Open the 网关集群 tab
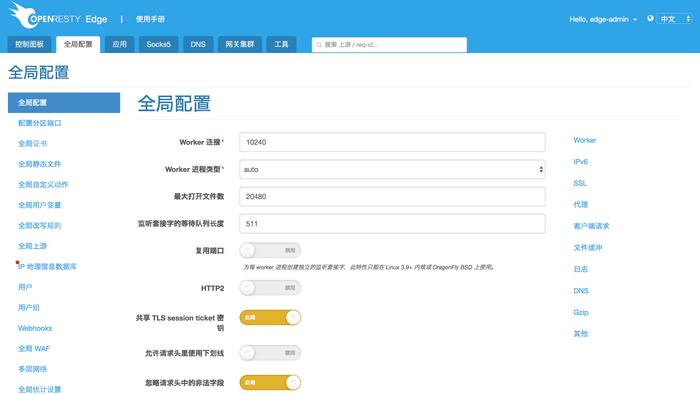The width and height of the screenshot is (700, 394). [240, 44]
